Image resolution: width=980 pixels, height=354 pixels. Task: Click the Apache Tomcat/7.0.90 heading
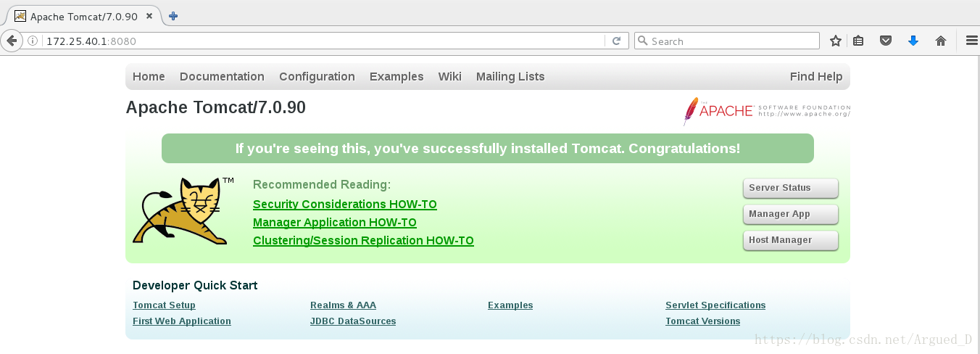click(216, 107)
